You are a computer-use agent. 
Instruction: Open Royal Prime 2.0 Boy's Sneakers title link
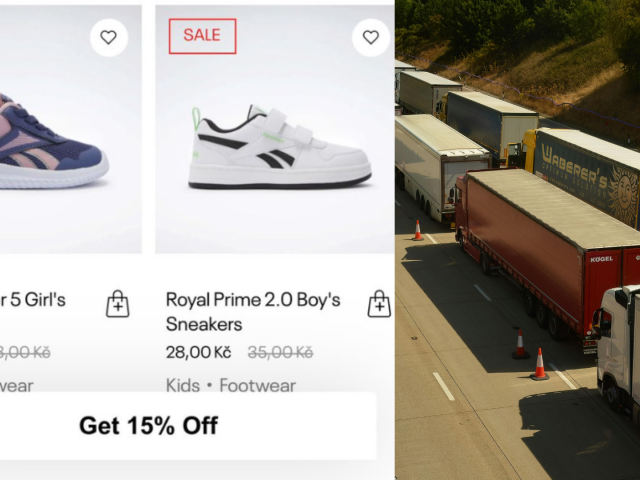coord(253,312)
